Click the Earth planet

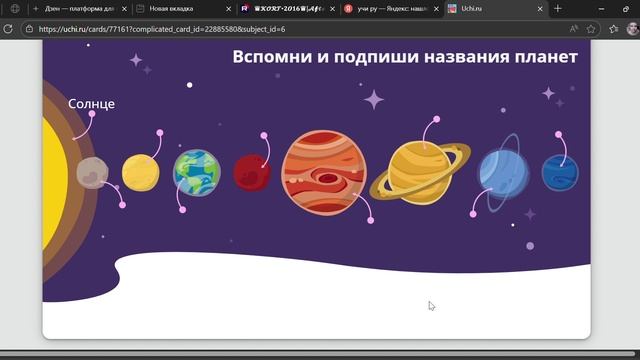[197, 173]
